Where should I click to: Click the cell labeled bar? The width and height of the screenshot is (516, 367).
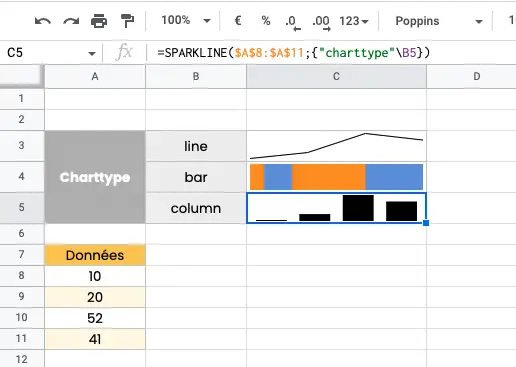point(196,177)
